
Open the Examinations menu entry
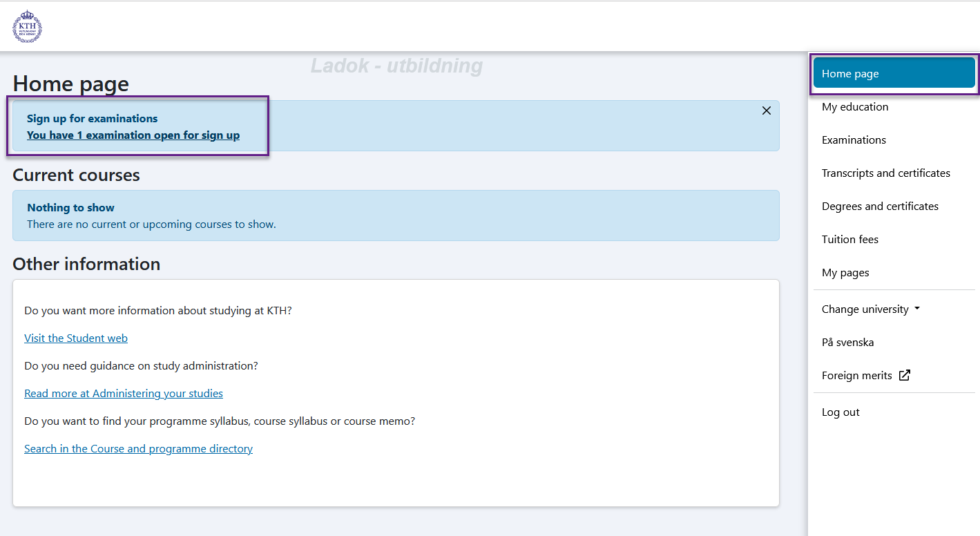pos(854,140)
